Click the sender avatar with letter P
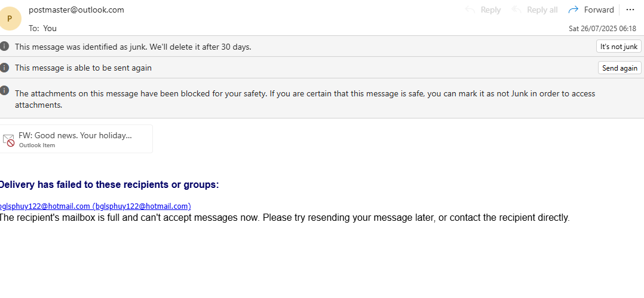 point(9,19)
